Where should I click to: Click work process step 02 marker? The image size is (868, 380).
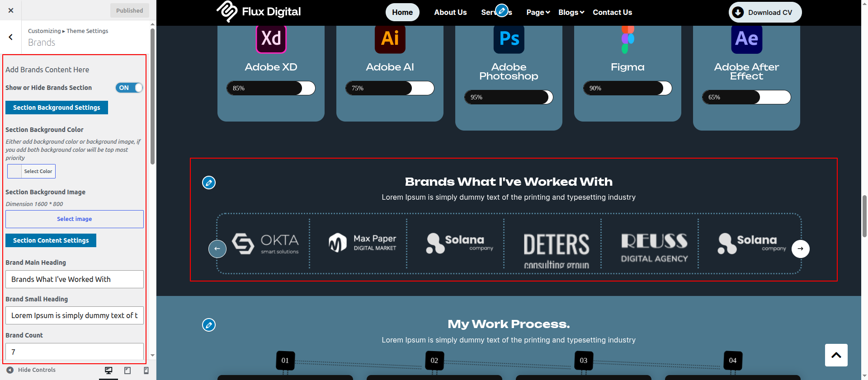pyautogui.click(x=434, y=361)
